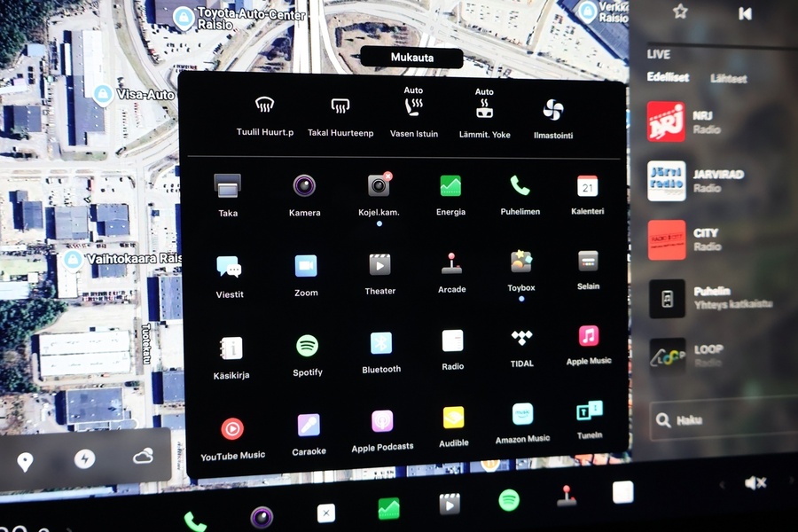The height and width of the screenshot is (532, 798).
Task: Skip to the previous track
Action: coord(745,14)
